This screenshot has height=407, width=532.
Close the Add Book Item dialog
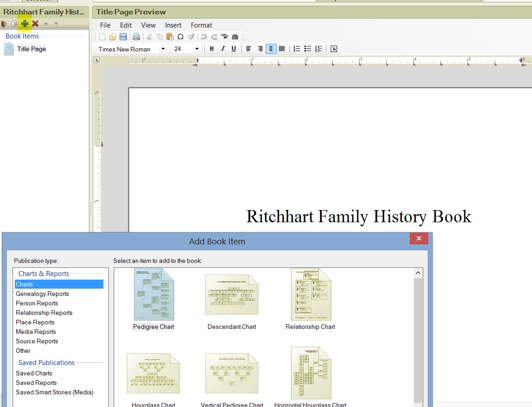419,238
